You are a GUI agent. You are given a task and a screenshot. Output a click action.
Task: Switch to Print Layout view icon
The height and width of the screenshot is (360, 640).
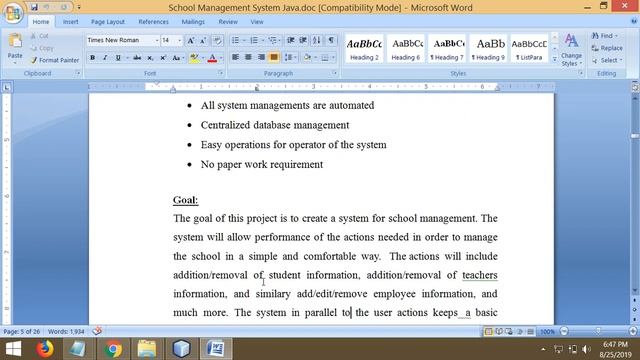pos(488,331)
